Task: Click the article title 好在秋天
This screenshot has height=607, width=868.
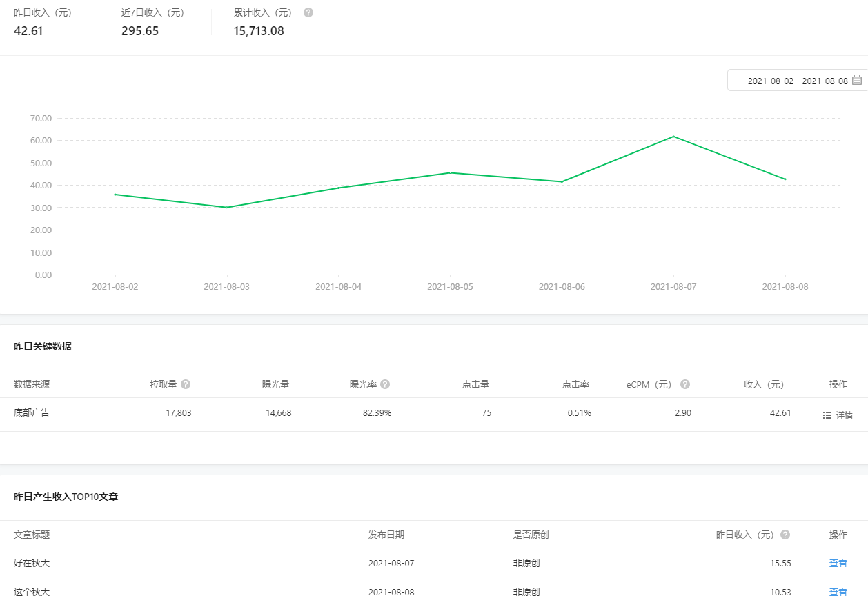Action: pyautogui.click(x=32, y=563)
